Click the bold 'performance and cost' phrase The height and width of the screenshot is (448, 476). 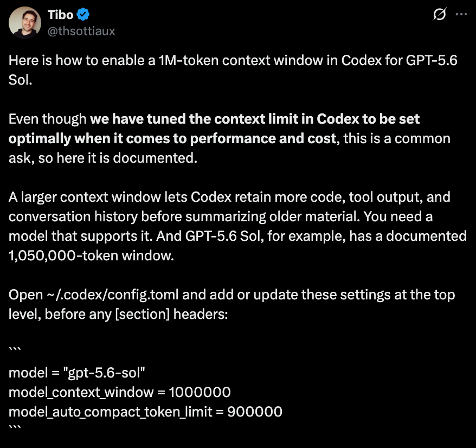click(x=263, y=138)
